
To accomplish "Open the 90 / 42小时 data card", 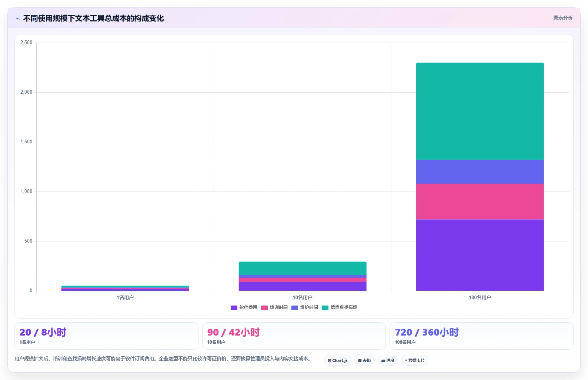I will pyautogui.click(x=294, y=336).
